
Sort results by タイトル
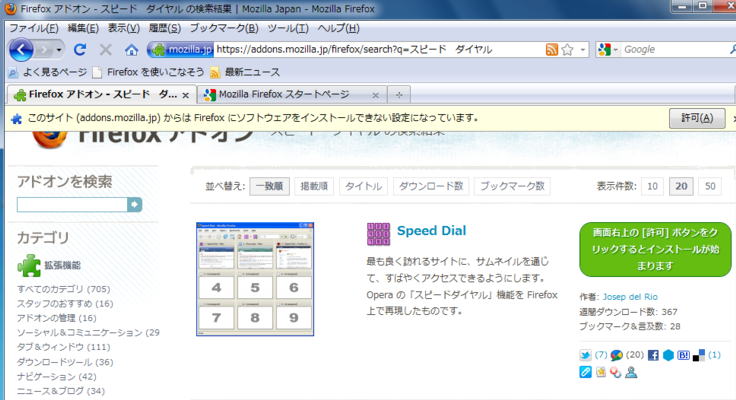[x=363, y=186]
